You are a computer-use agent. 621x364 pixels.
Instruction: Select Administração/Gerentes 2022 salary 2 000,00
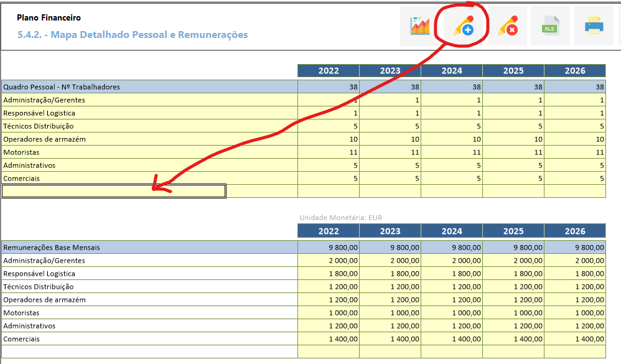(329, 260)
